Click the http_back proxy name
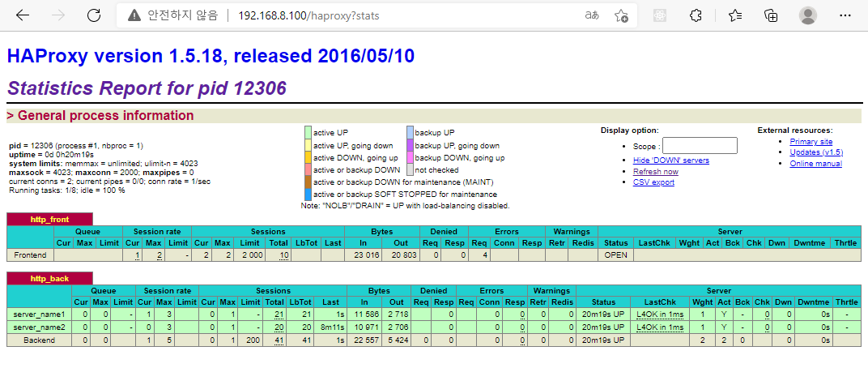Screen dimensions: 868x368 [50, 278]
